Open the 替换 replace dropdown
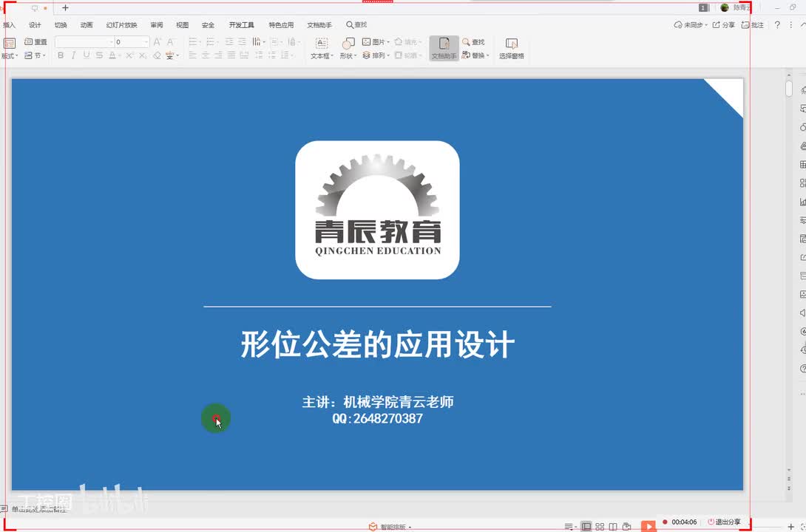 [475, 55]
